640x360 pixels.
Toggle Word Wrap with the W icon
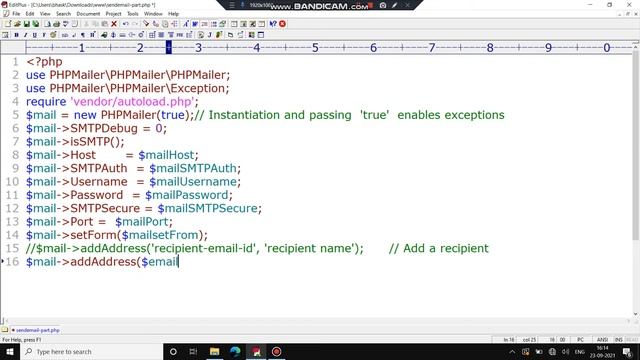coord(195,24)
